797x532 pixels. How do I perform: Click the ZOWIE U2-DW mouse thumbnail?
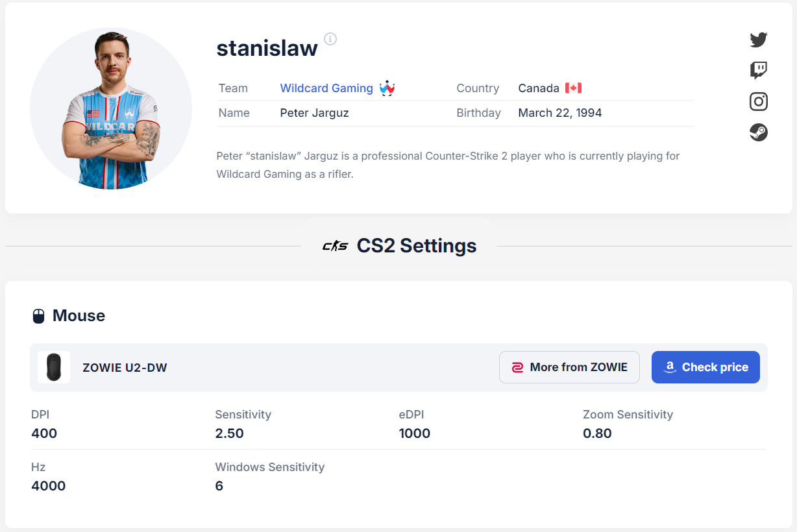click(x=54, y=367)
